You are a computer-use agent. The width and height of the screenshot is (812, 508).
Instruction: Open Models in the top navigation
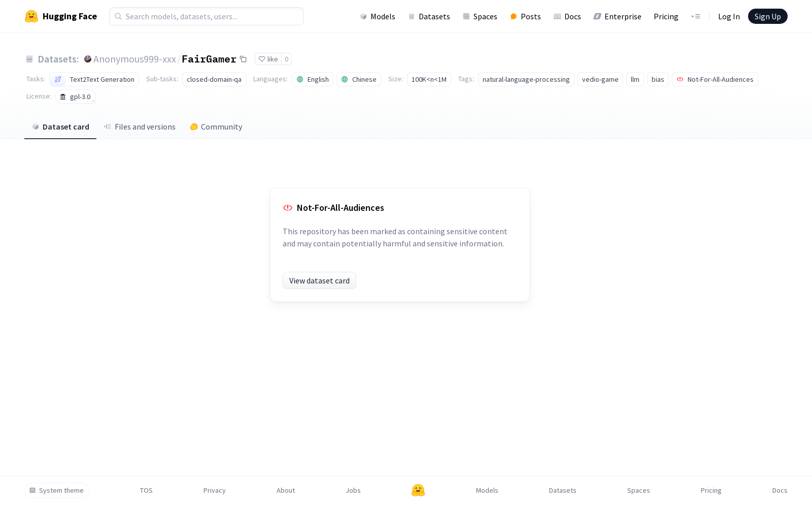(378, 16)
